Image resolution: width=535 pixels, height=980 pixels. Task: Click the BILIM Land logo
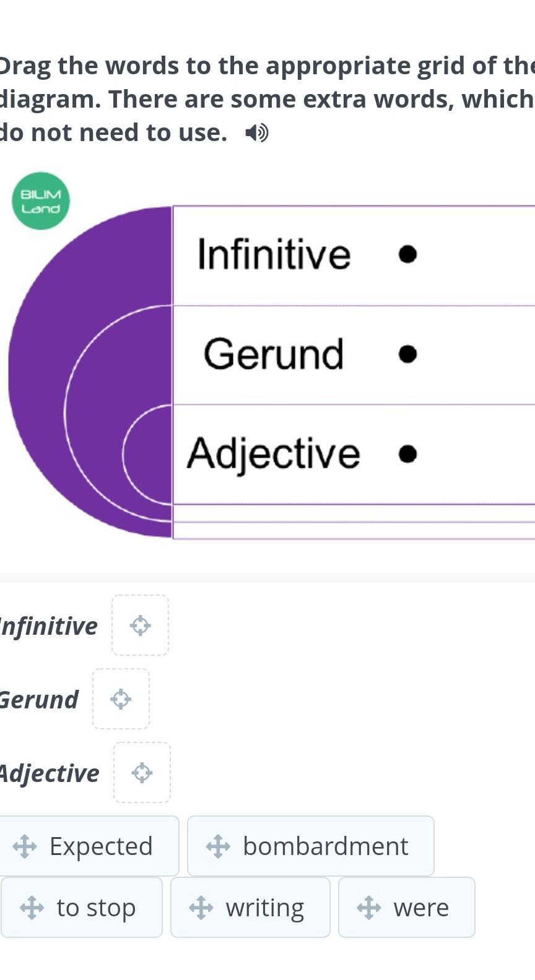[x=41, y=201]
